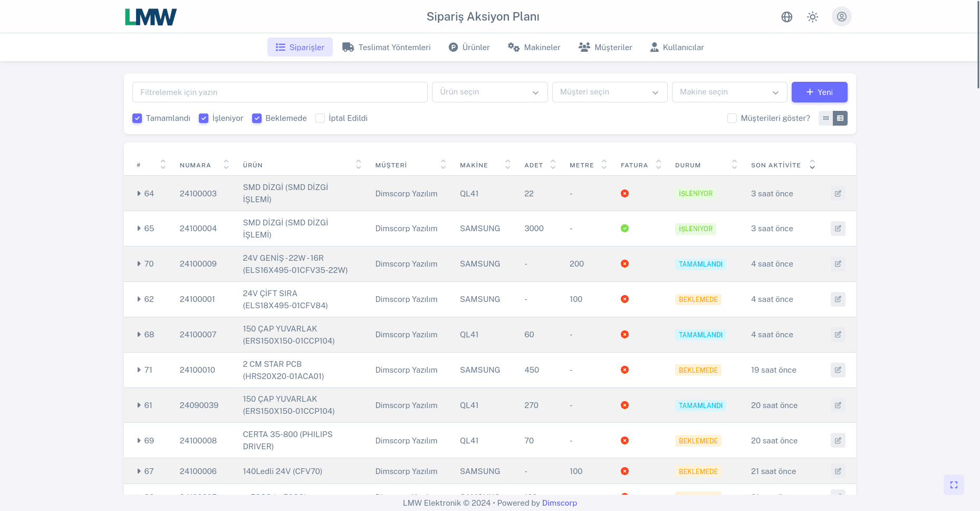Viewport: 980px width, 511px height.
Task: Open the Müşteri seçin dropdown
Action: tap(609, 92)
